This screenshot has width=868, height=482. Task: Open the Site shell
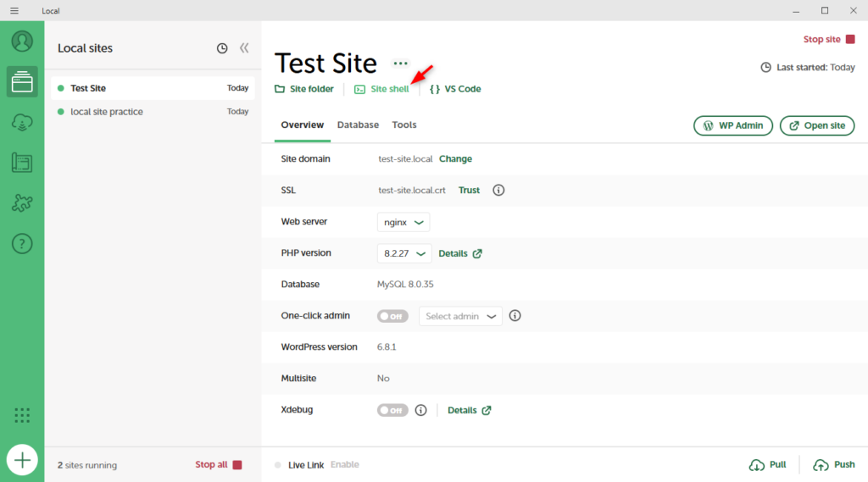click(382, 89)
